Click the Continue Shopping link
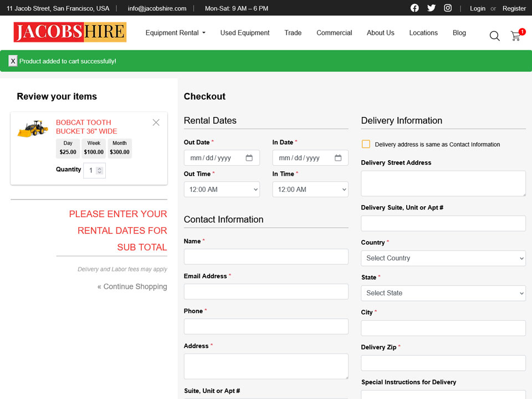 click(x=132, y=287)
